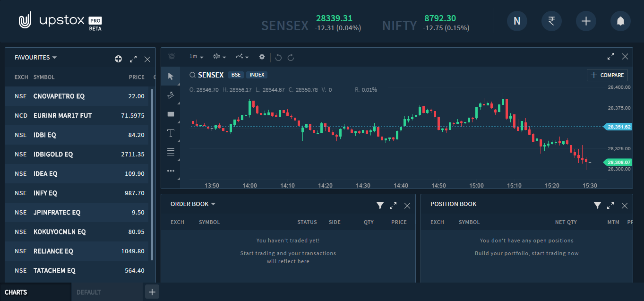Click the Compare button on chart
Viewport: 644px width, 301px height.
(x=607, y=75)
